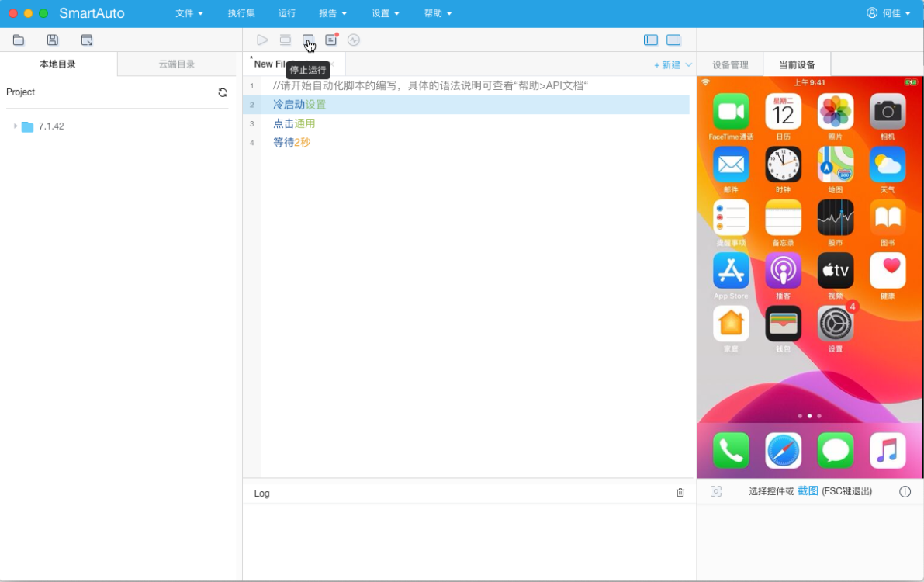Toggle the right device panel
The height and width of the screenshot is (582, 924).
(673, 40)
